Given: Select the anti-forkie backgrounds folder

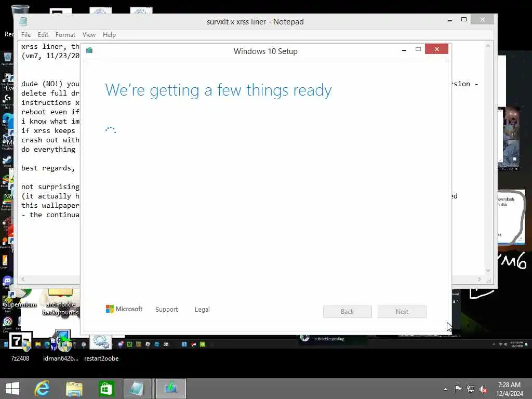Looking at the screenshot, I should tap(60, 302).
